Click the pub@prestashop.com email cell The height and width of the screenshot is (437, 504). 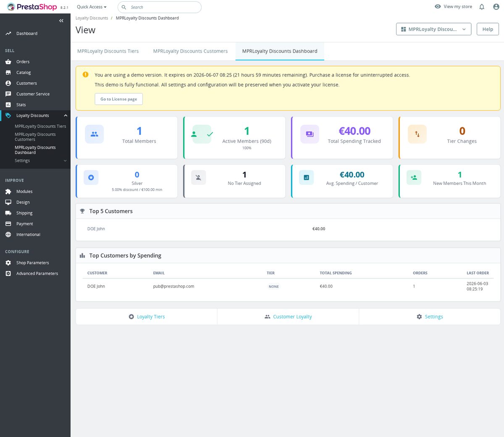click(x=173, y=287)
